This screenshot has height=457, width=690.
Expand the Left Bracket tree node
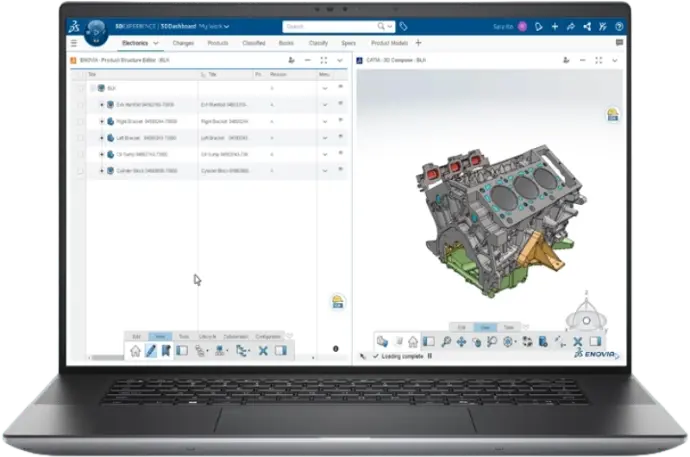[101, 138]
